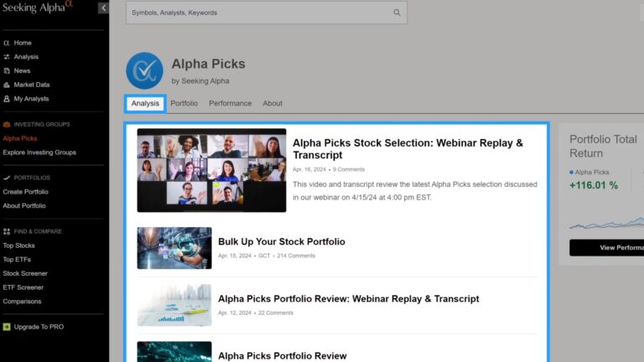Viewport: 644px width, 362px height.
Task: Click the Portfolio Review Webinar Replay thumbnail
Action: (x=174, y=305)
